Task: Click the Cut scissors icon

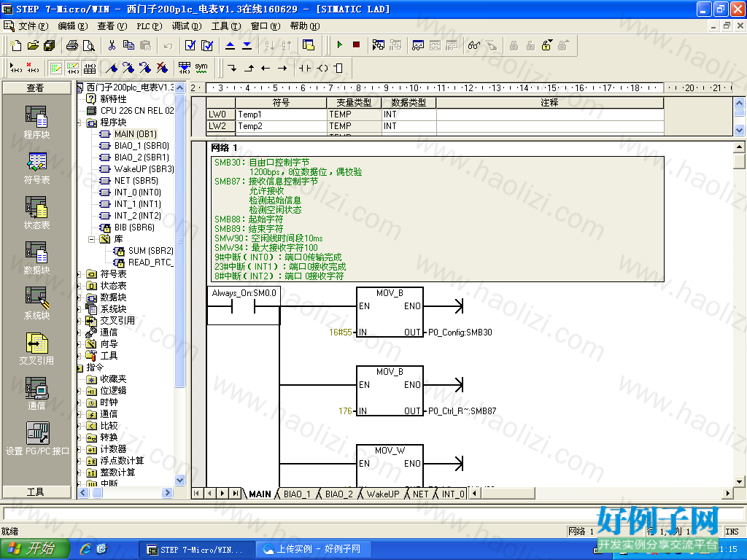Action: tap(112, 45)
